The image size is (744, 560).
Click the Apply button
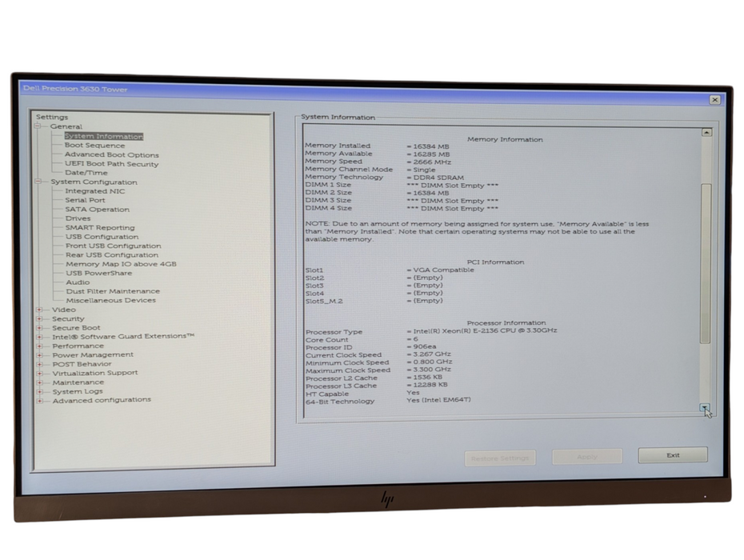[x=587, y=457]
